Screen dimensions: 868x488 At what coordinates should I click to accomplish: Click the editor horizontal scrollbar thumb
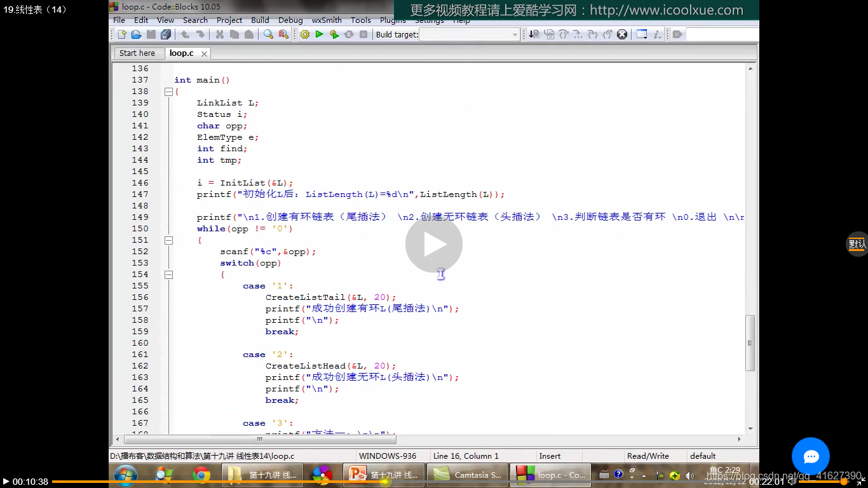click(x=259, y=439)
